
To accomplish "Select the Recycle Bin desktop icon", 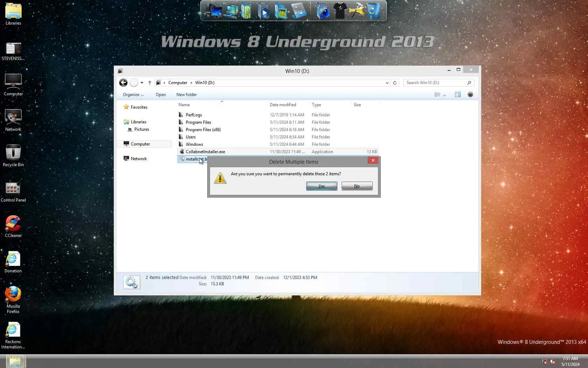I will [13, 156].
